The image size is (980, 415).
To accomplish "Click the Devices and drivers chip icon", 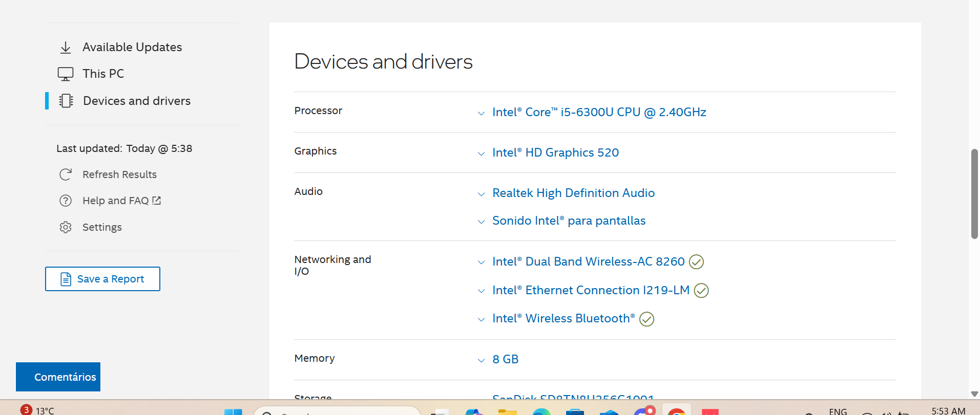I will click(x=66, y=101).
